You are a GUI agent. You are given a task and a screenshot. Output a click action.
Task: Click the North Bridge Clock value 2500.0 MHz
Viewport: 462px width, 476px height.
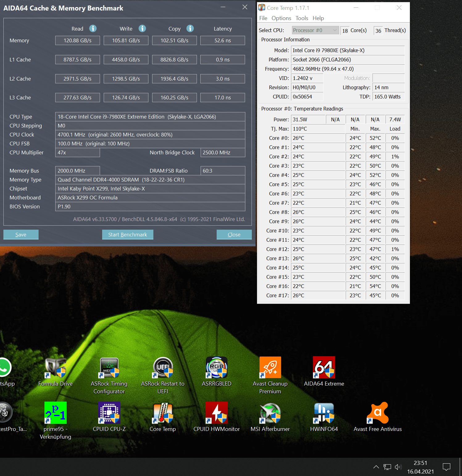(x=223, y=152)
